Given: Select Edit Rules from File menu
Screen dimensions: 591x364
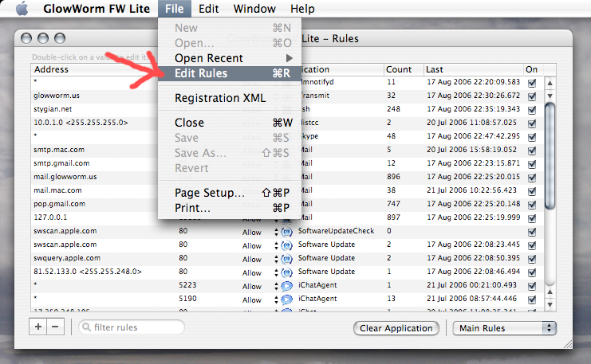Looking at the screenshot, I should click(x=230, y=73).
